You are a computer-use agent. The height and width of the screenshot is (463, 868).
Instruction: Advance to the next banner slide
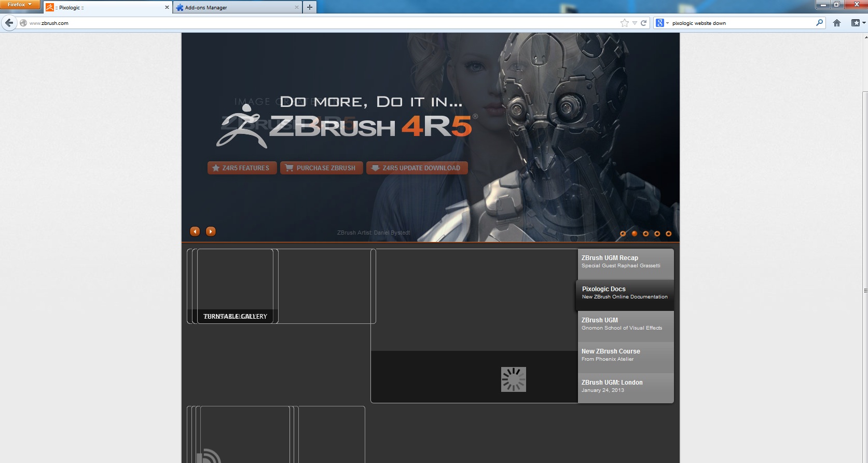point(211,231)
